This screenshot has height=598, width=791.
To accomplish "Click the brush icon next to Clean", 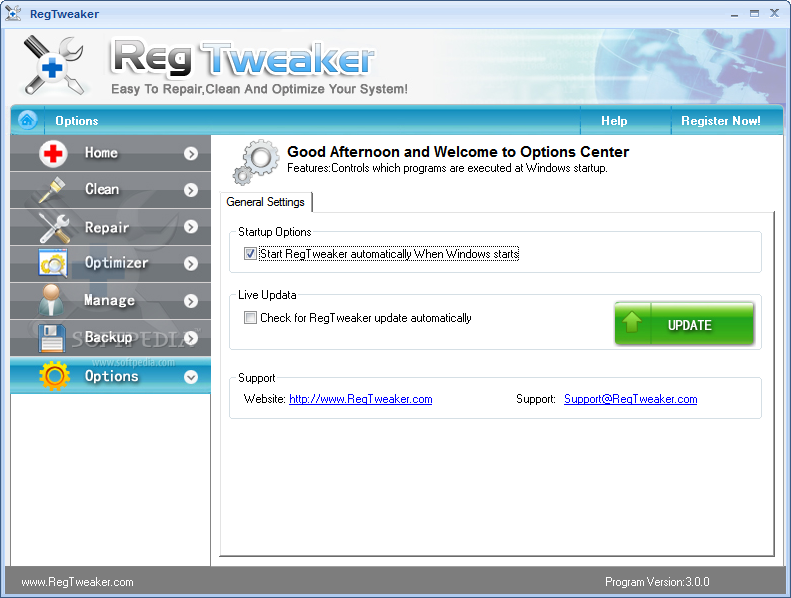I will coord(52,190).
